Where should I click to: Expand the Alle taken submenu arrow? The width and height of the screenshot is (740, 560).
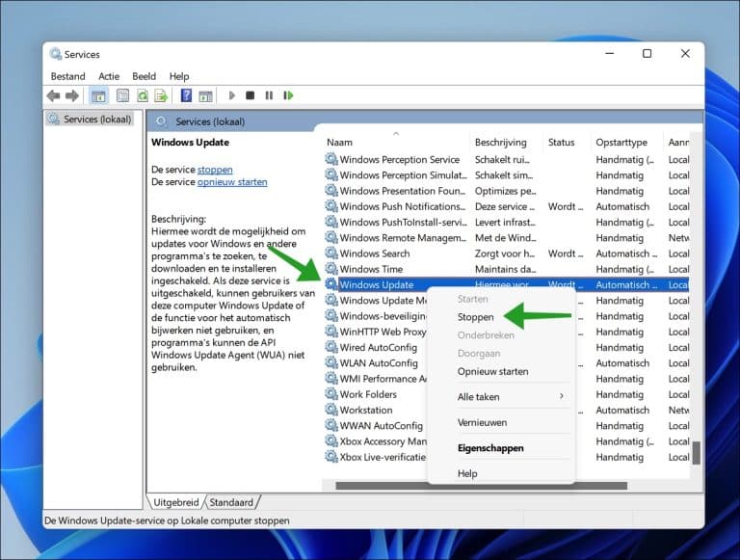[561, 396]
